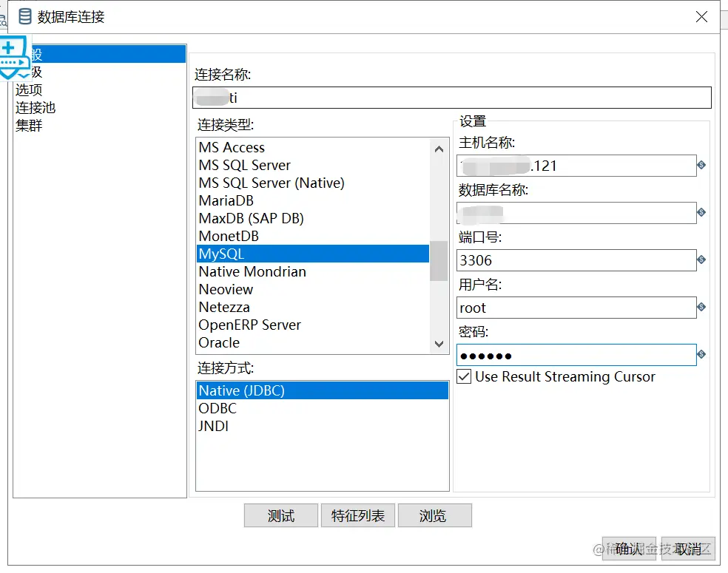Cancel with the 取消 button
The height and width of the screenshot is (573, 728).
tap(688, 549)
